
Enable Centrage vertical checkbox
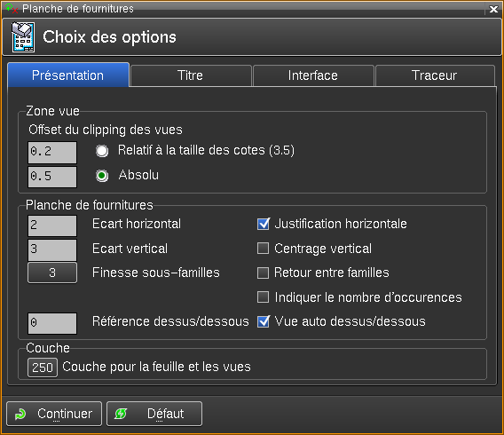click(x=263, y=249)
